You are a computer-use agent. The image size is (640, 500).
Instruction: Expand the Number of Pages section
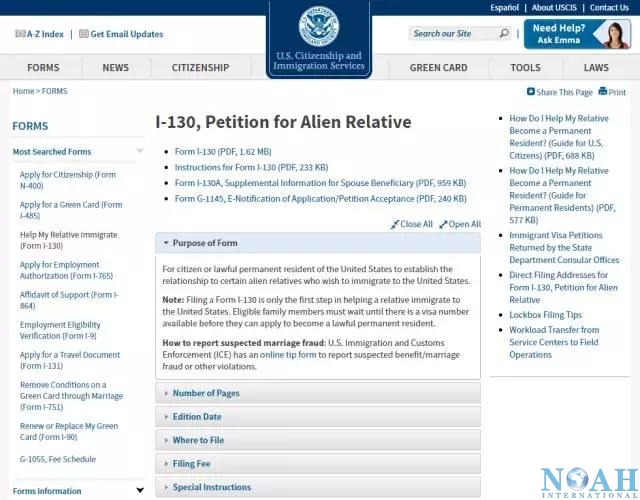pos(318,393)
